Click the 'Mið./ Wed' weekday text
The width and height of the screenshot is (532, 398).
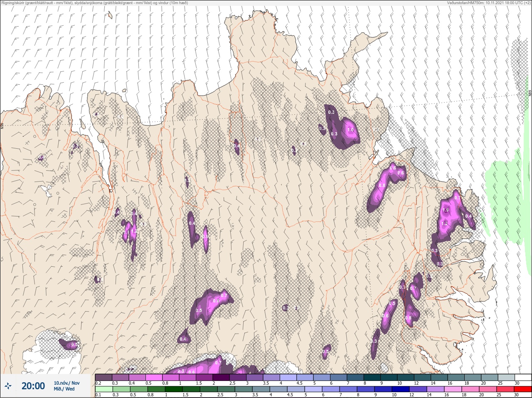[64, 389]
